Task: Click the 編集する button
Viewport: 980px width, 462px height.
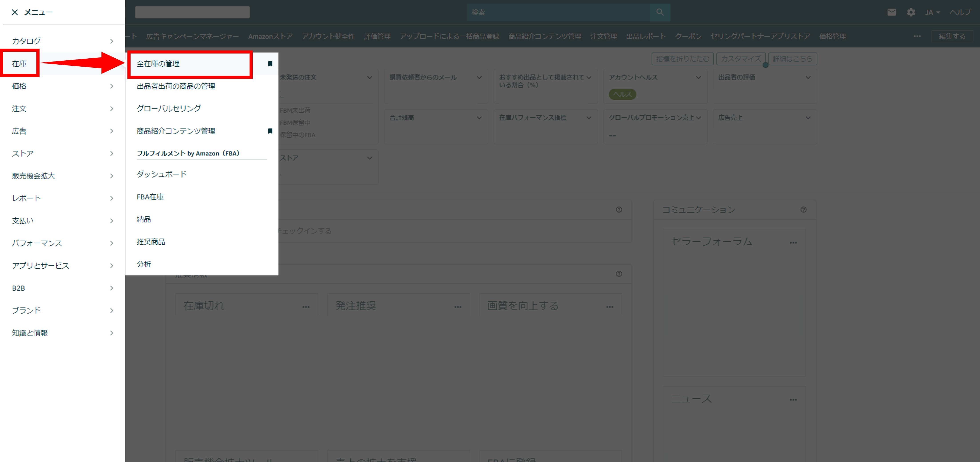Action: 952,36
